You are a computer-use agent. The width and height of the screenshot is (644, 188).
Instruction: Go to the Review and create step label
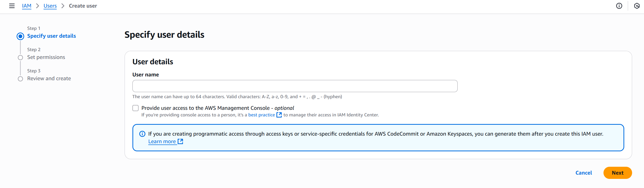pos(49,78)
